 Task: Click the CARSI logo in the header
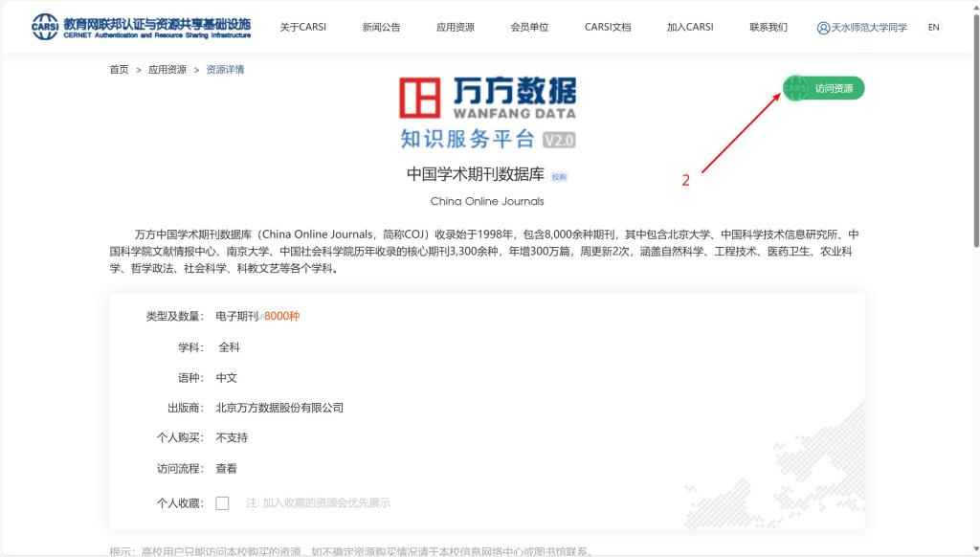point(142,27)
